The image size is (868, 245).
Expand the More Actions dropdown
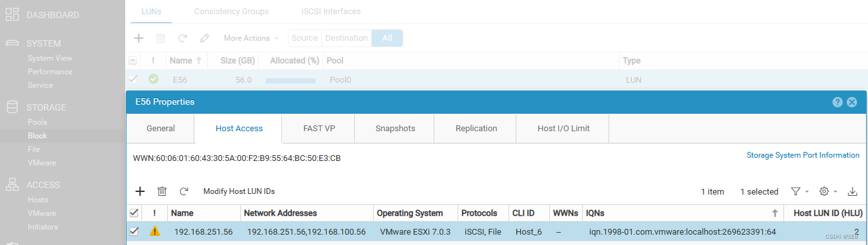click(252, 38)
